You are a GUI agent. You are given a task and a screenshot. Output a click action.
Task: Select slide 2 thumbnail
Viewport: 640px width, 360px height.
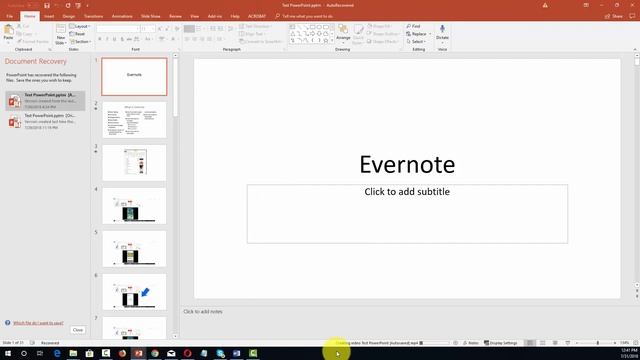pos(134,120)
